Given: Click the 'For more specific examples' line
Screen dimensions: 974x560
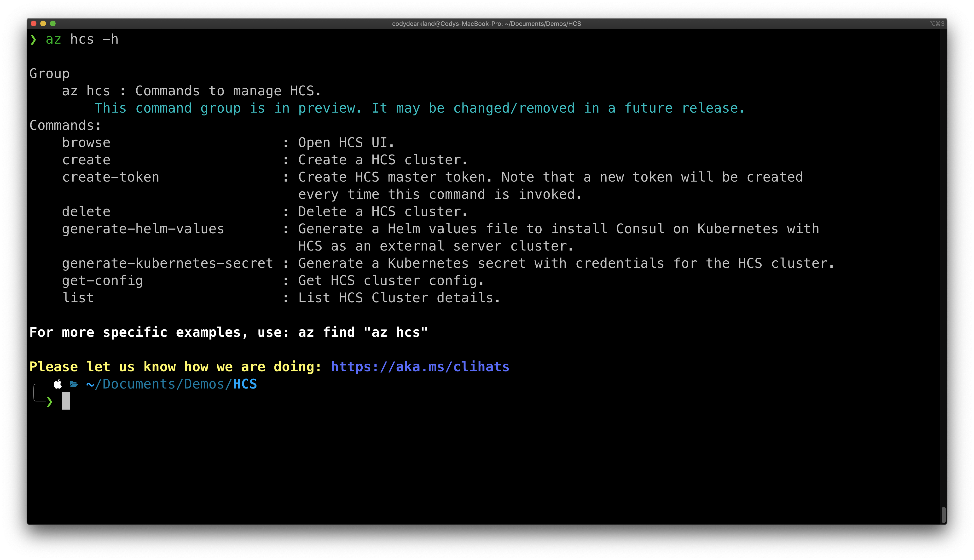Looking at the screenshot, I should [x=229, y=332].
